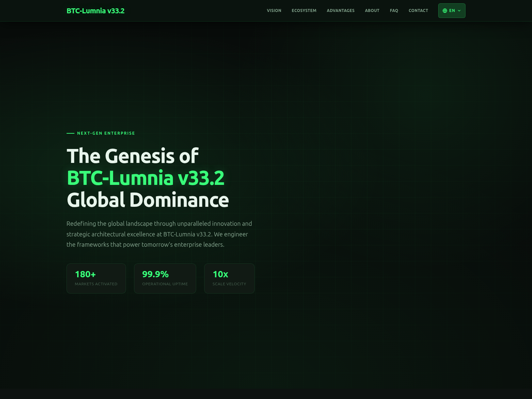Viewport: 532px width, 399px height.
Task: Click the chevron arrow beside EN
Action: coord(459,11)
